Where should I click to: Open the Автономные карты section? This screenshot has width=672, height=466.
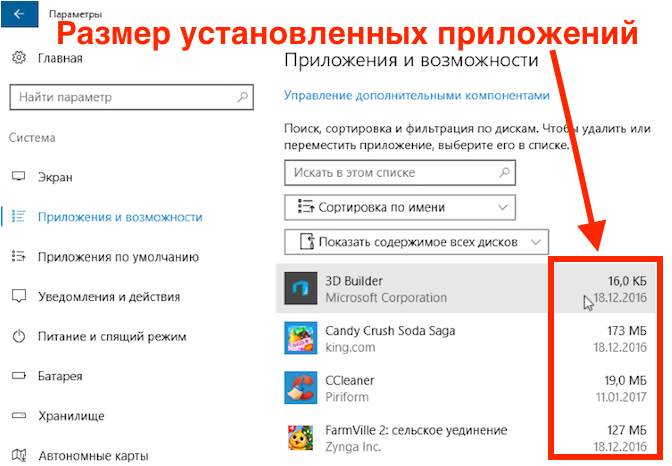[x=93, y=456]
